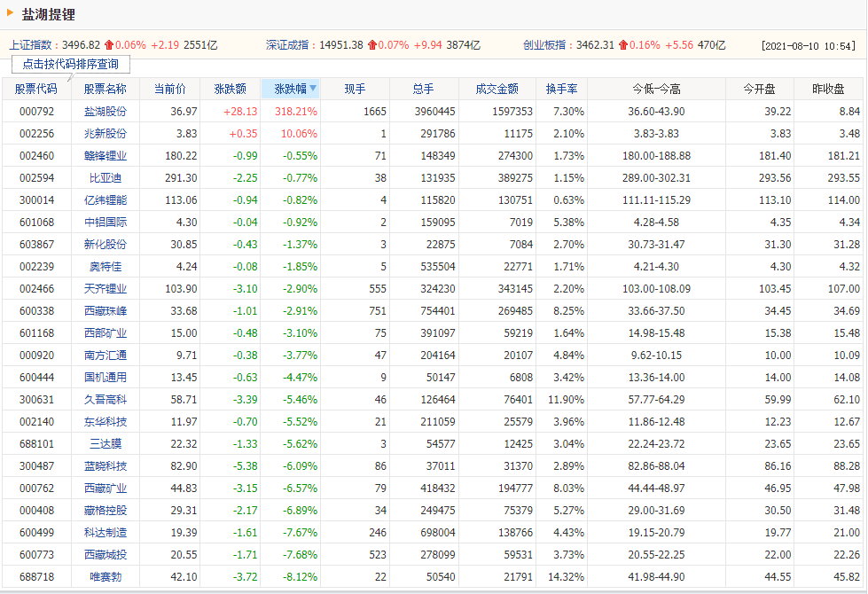Sort by the 总手 column header
The image size is (868, 594).
(x=424, y=89)
